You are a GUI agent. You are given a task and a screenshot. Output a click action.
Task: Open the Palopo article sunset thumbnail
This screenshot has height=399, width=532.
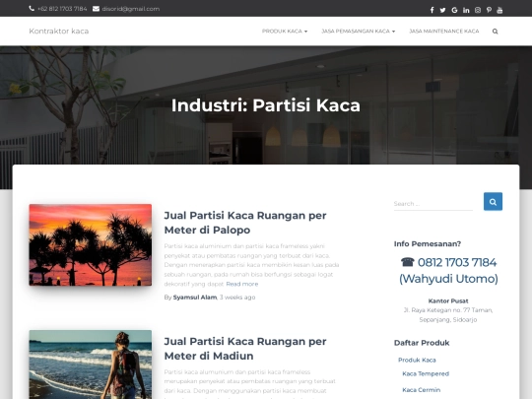point(91,244)
